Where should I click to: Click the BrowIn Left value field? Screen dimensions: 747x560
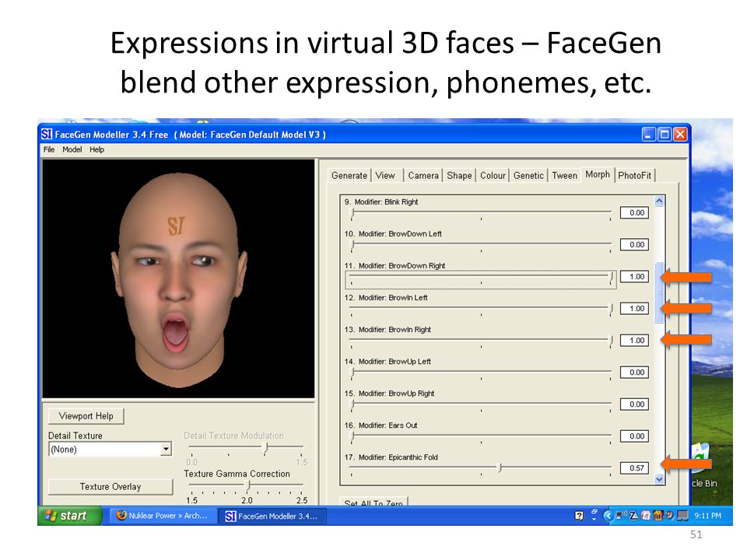click(x=634, y=309)
